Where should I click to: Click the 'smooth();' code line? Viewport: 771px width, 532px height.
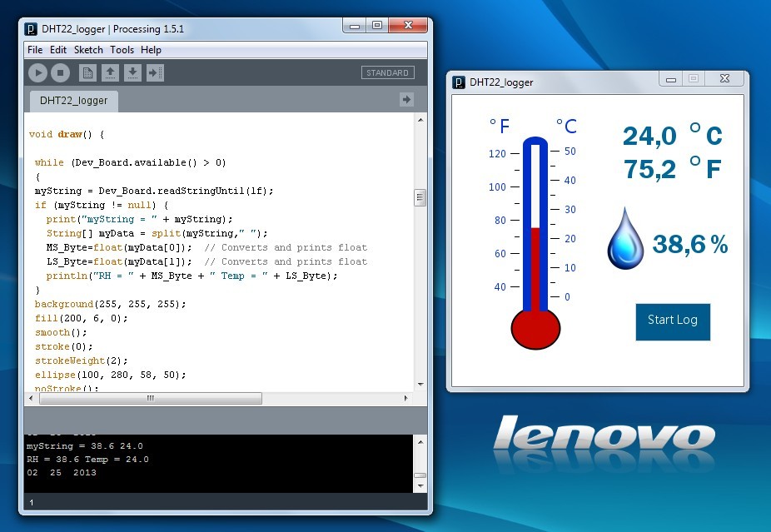61,333
